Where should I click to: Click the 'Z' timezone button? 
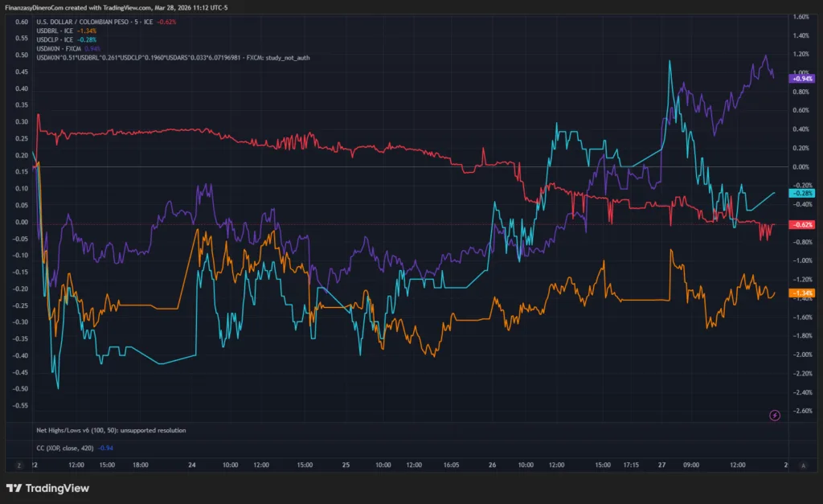tap(18, 465)
